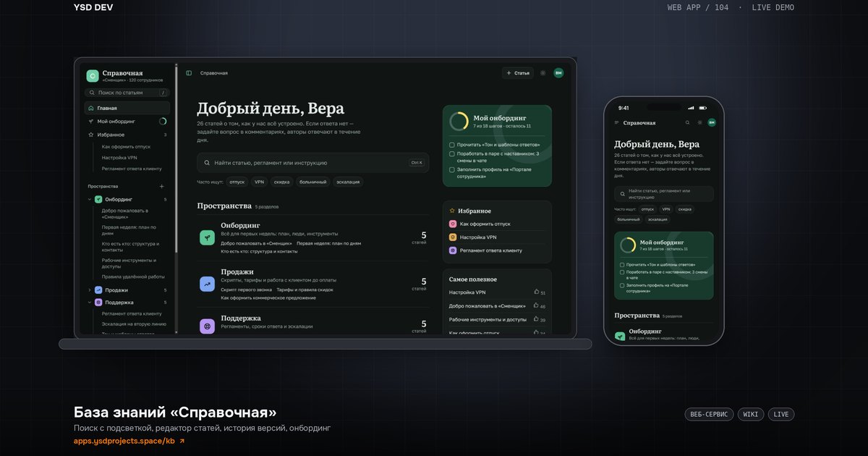
Task: Open Избранное in the sidebar
Action: point(127,135)
